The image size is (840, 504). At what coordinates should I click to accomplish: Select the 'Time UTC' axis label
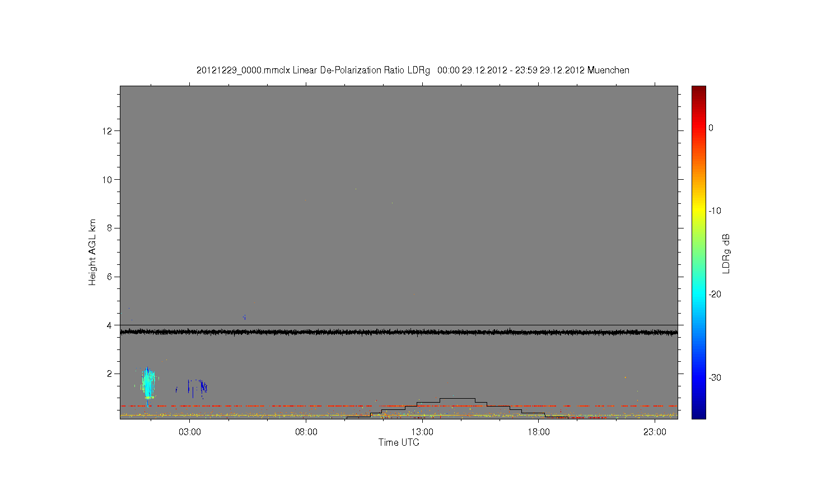(399, 442)
